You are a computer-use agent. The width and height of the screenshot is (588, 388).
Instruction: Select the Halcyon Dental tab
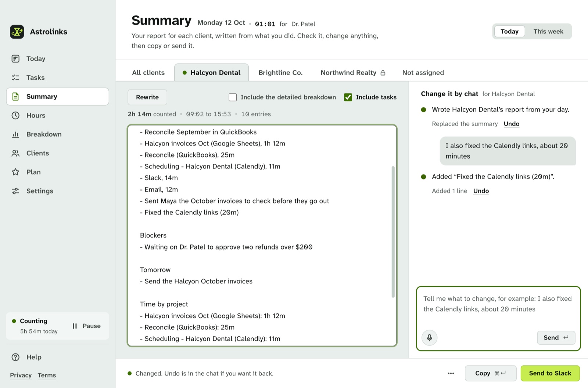tap(211, 73)
